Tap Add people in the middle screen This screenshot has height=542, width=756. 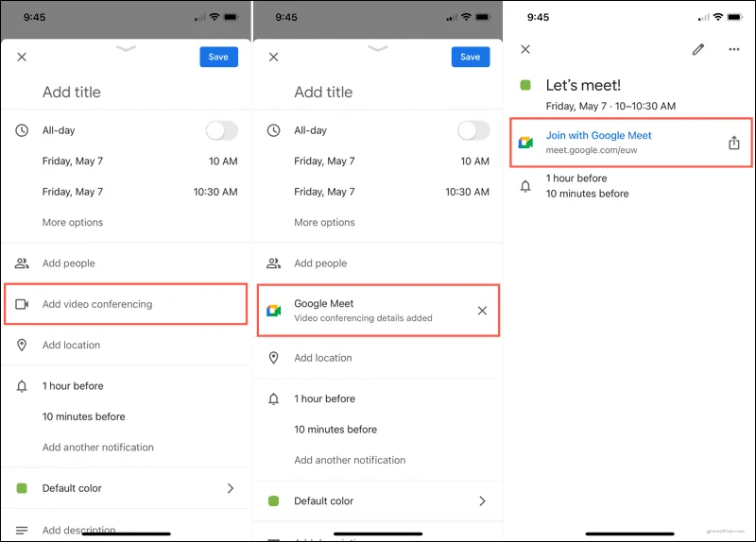[320, 263]
